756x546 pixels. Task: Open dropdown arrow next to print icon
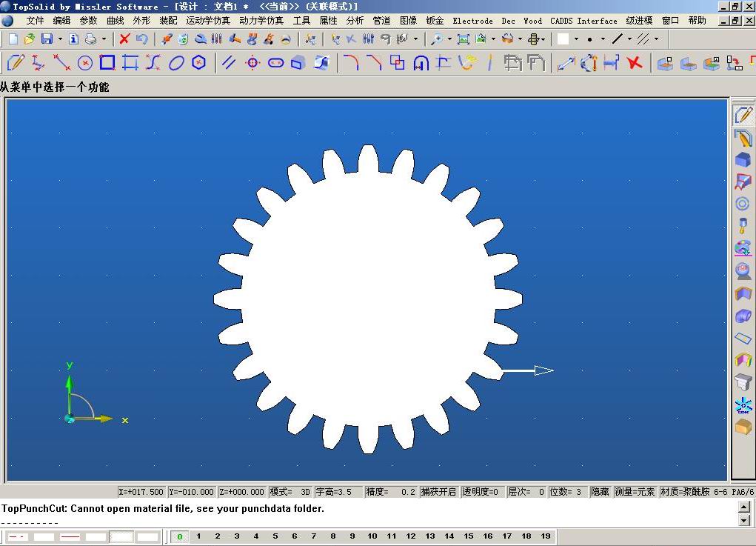click(x=104, y=39)
